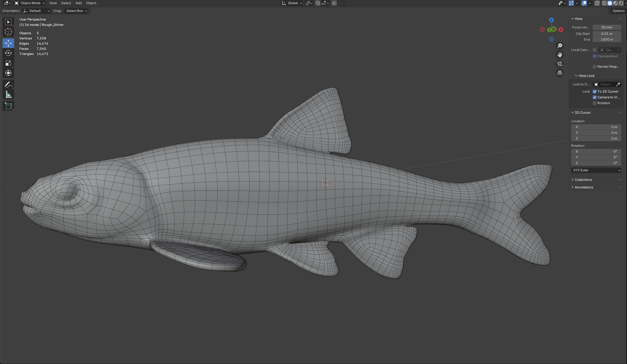
Task: Toggle camera view icon in viewport
Action: (560, 64)
